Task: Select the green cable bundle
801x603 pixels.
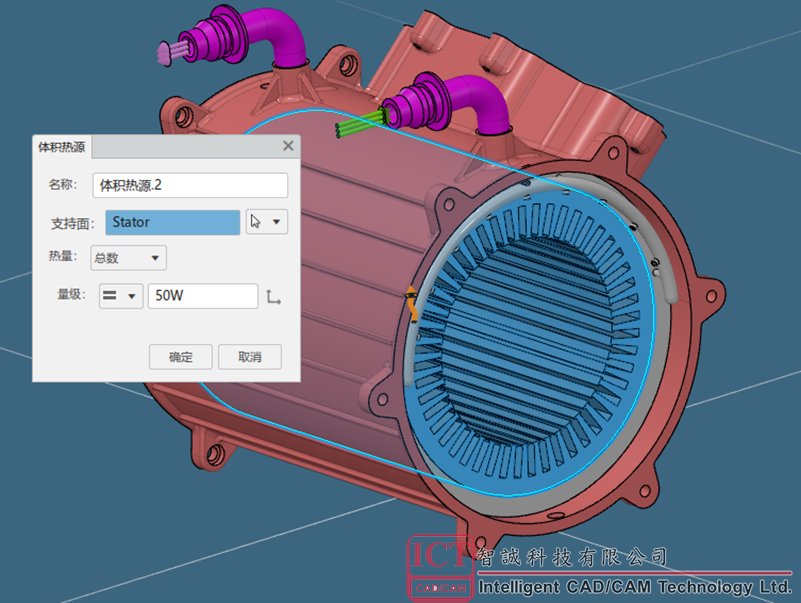Action: [x=360, y=125]
